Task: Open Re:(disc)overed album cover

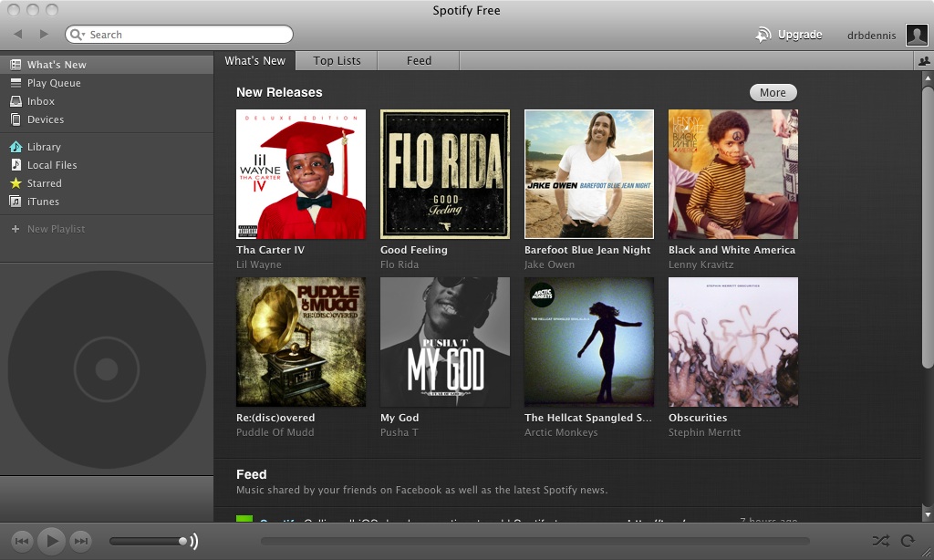Action: point(301,342)
